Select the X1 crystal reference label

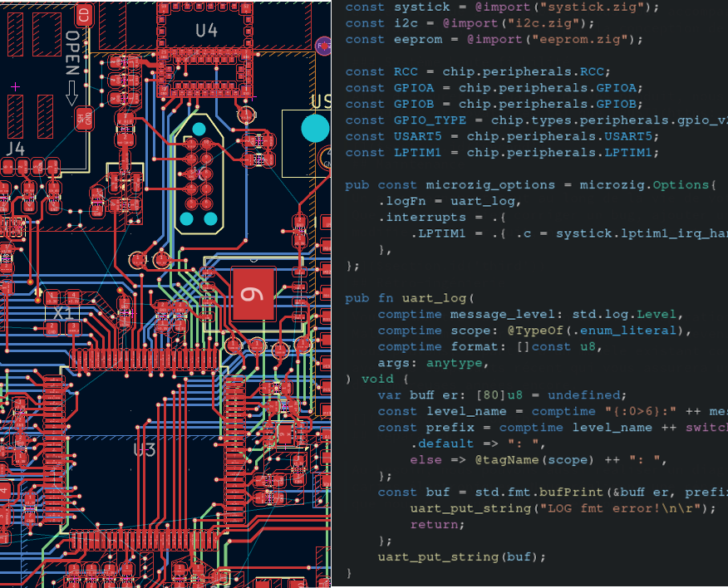(x=63, y=314)
